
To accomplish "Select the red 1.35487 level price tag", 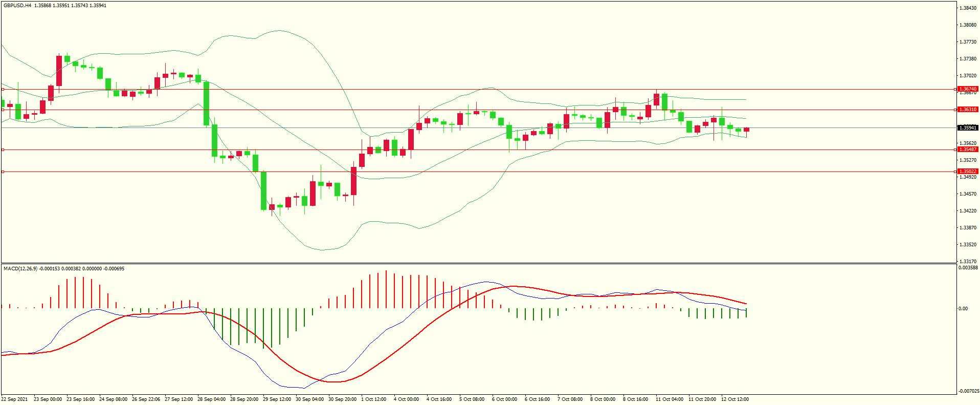I will pyautogui.click(x=968, y=150).
